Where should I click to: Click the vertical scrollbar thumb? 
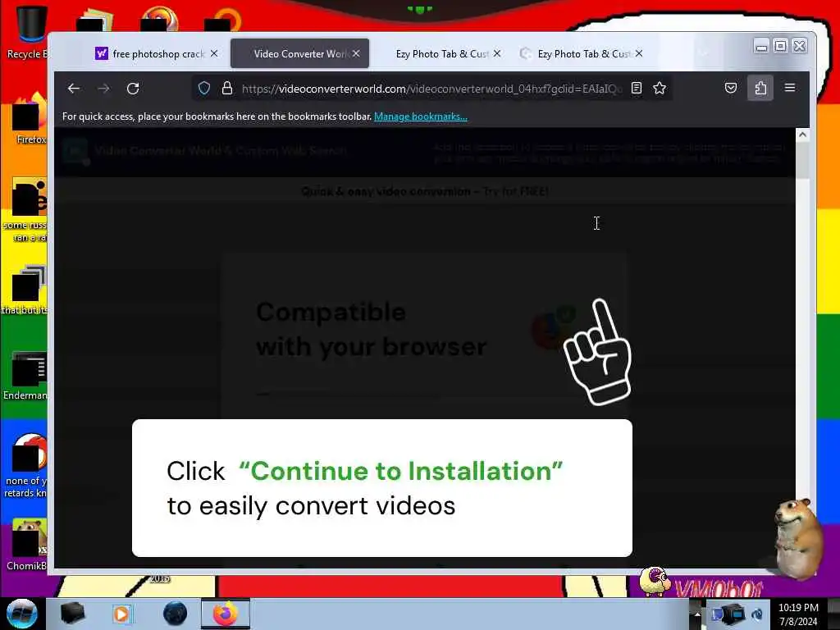802,161
